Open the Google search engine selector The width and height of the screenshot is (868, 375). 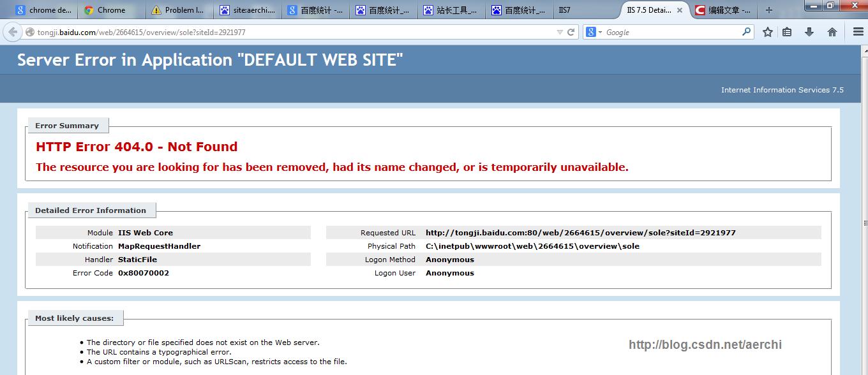tap(594, 32)
